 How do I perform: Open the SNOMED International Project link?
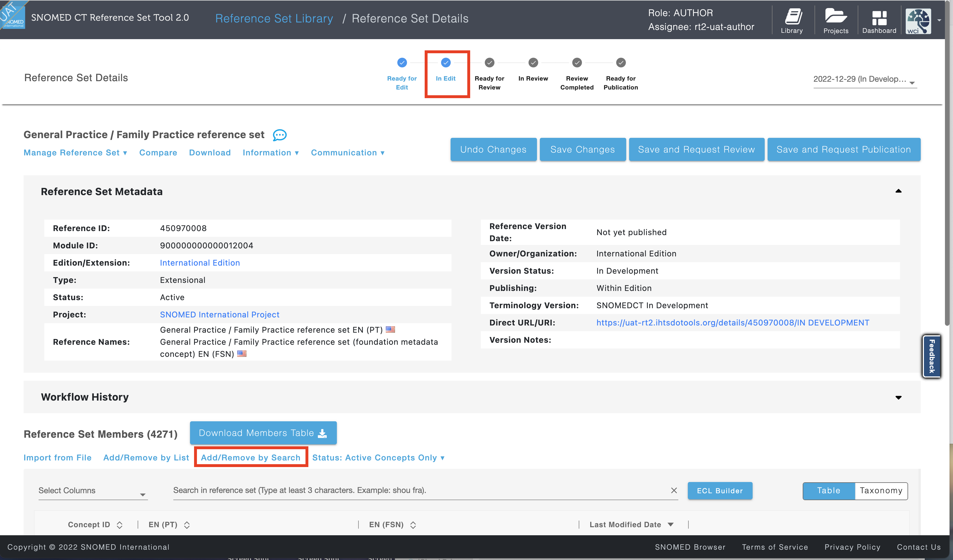click(219, 314)
